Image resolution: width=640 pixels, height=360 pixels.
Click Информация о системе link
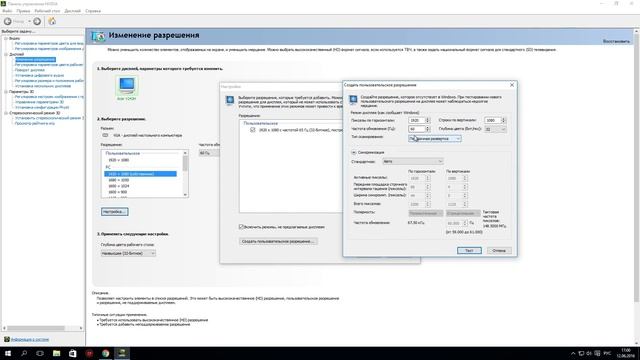pyautogui.click(x=30, y=340)
